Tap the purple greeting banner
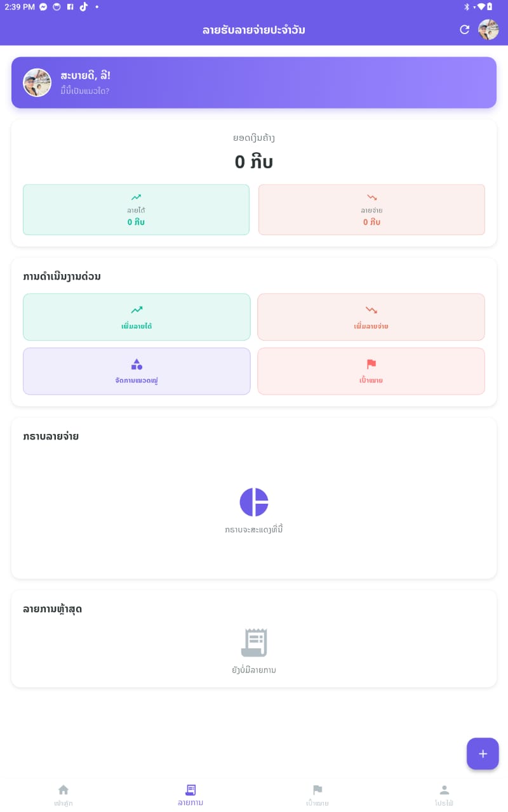This screenshot has width=508, height=812. (286, 82)
